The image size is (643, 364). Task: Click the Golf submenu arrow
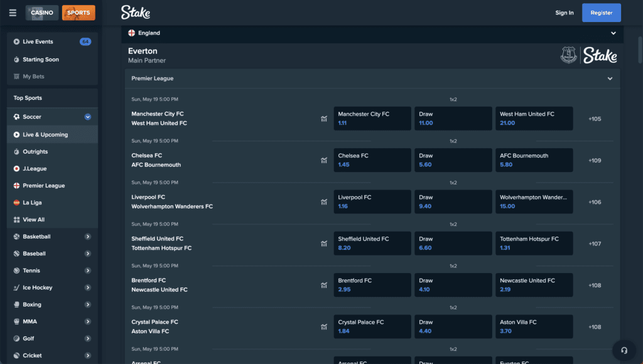coord(88,339)
